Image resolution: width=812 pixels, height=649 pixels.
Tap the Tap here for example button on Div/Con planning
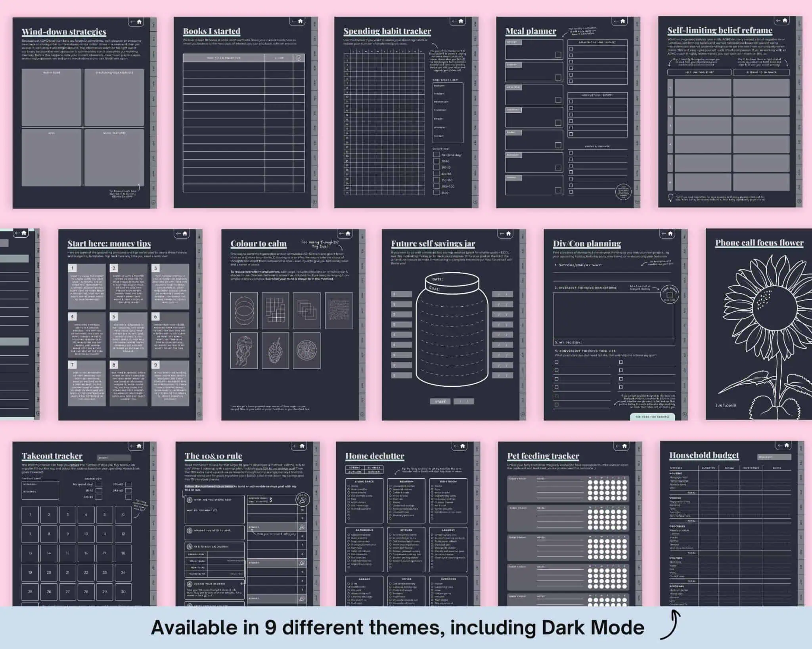point(652,417)
